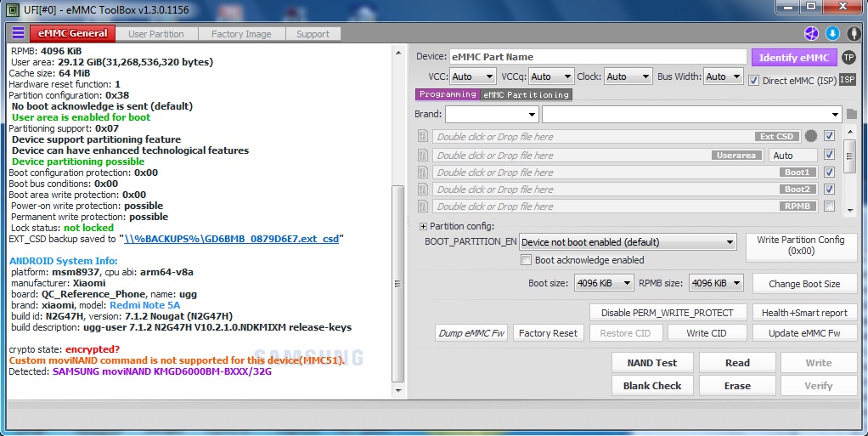Click the binary file icon in Boot2 row
The height and width of the screenshot is (436, 868).
pos(423,190)
